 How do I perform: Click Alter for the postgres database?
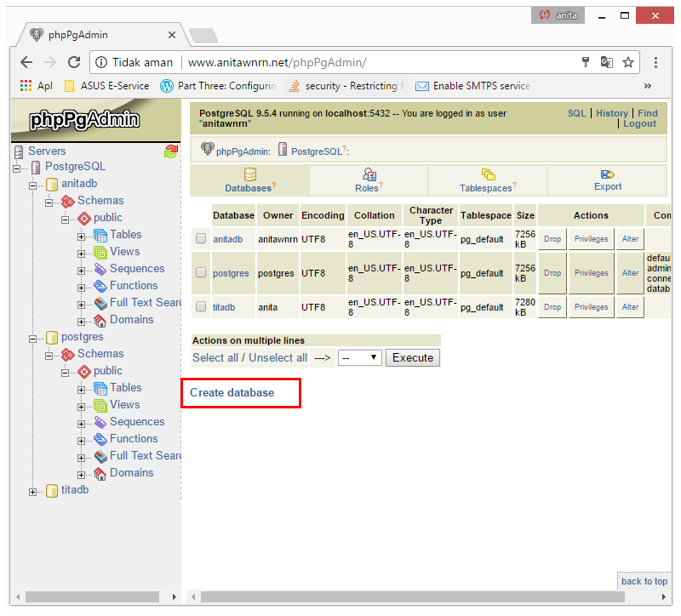tap(630, 273)
